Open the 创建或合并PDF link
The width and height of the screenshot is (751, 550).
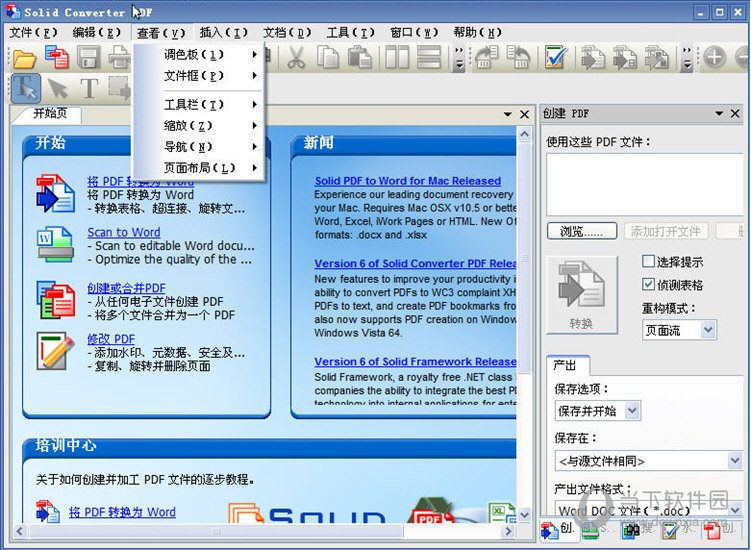click(x=126, y=288)
